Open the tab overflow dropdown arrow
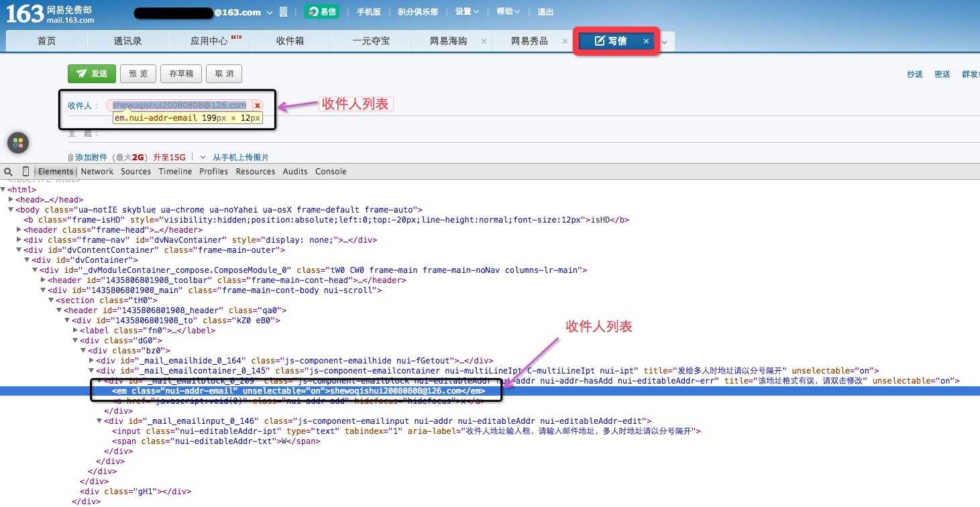The width and height of the screenshot is (980, 507). tap(665, 42)
